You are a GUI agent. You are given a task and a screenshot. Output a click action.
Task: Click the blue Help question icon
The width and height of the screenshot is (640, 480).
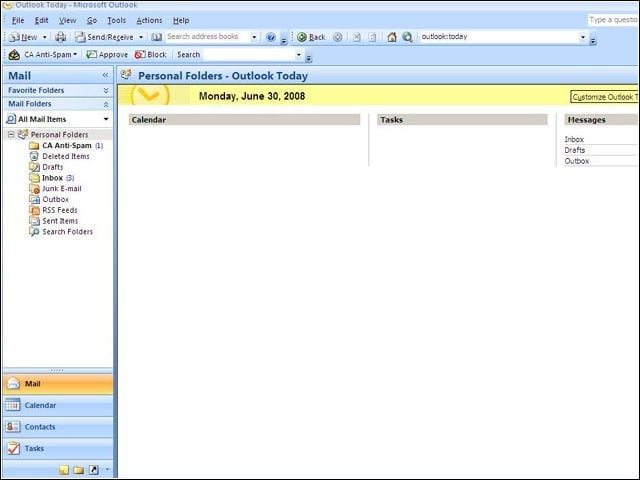[271, 37]
